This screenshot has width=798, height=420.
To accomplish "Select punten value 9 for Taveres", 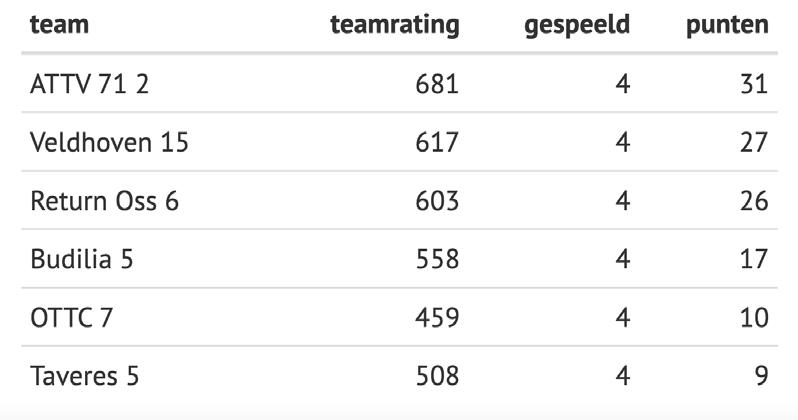I will coord(761,376).
